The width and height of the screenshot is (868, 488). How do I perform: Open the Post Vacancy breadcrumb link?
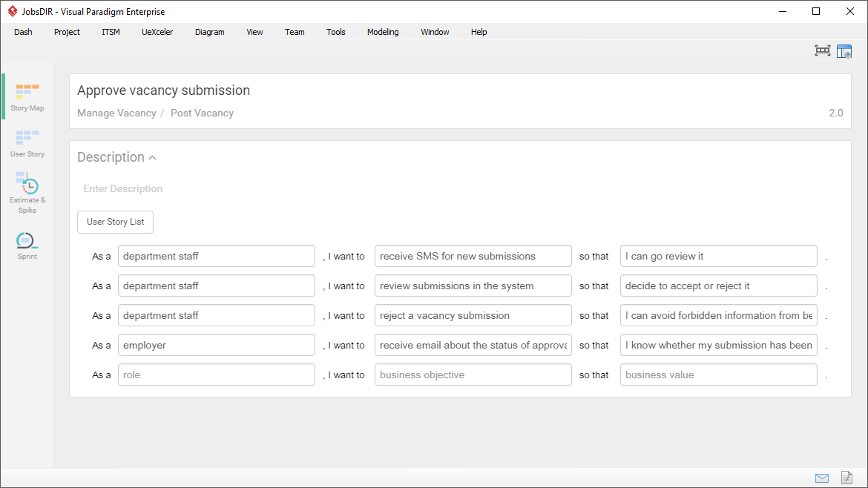[202, 113]
